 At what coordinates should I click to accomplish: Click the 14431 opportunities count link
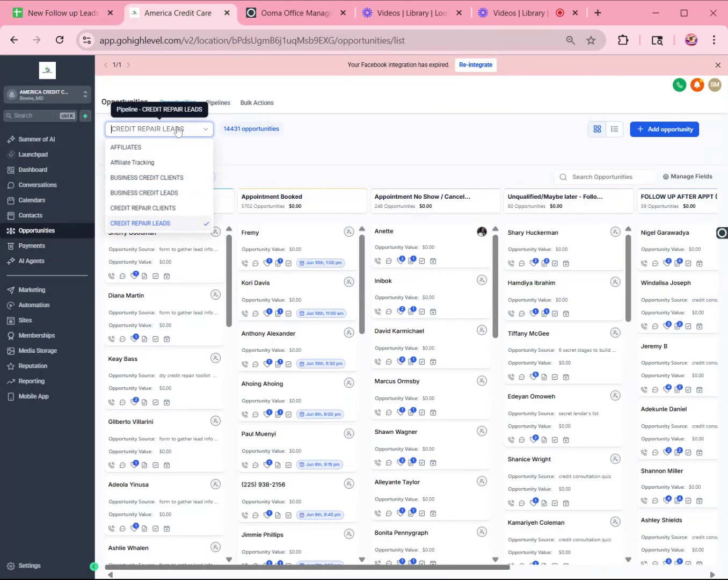point(251,129)
